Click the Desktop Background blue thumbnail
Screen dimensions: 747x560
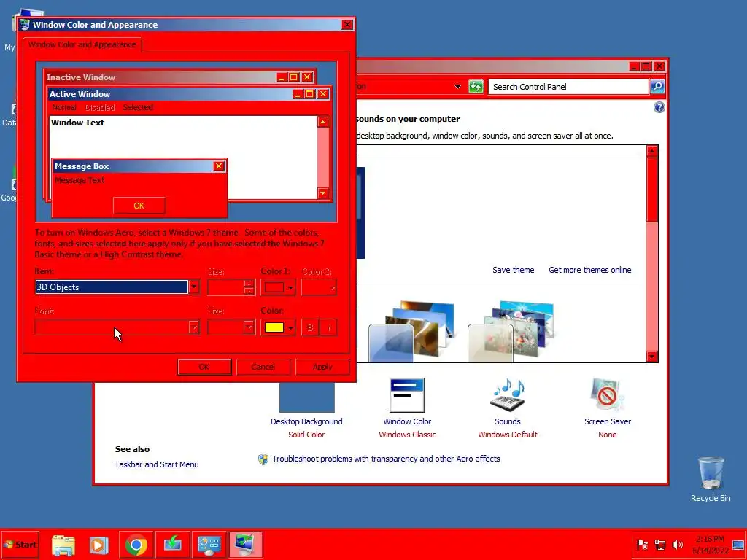pos(307,397)
